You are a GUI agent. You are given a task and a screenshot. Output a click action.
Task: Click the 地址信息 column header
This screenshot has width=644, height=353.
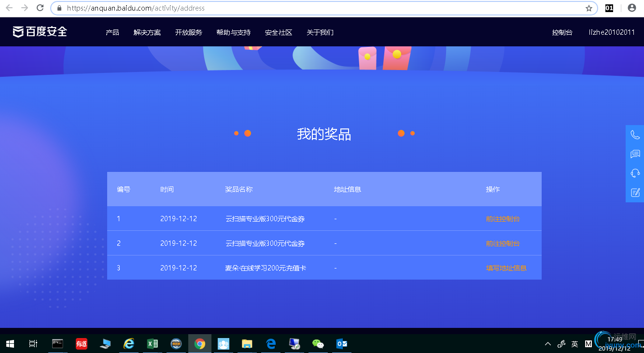pos(348,189)
